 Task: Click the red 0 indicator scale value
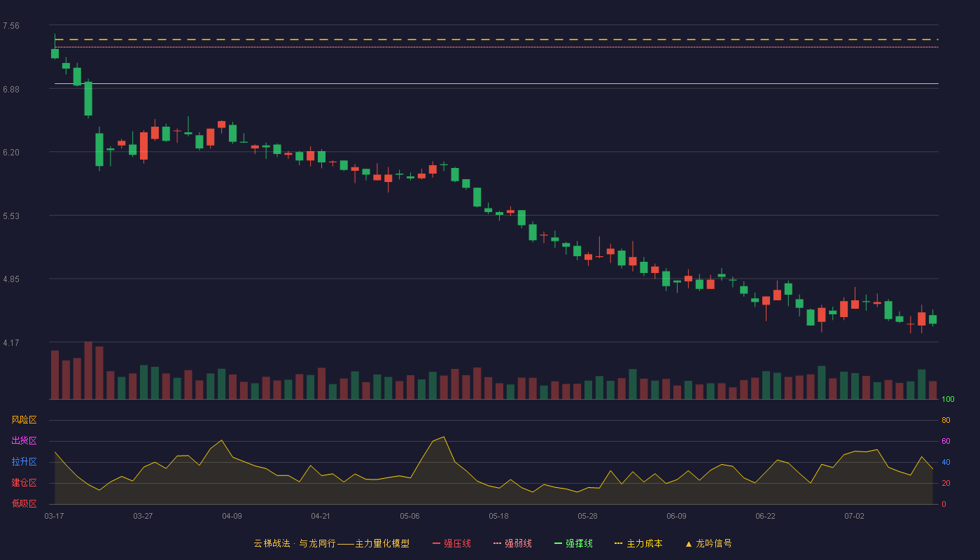944,504
